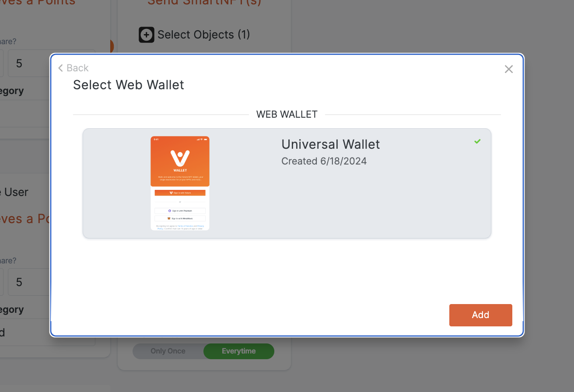Click the Vatom V logo in wallet preview

180,158
